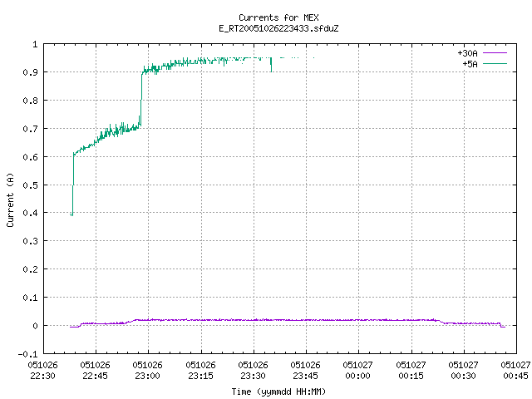Click y-axis tick value 0.7
The width and height of the screenshot is (532, 399).
[x=30, y=129]
